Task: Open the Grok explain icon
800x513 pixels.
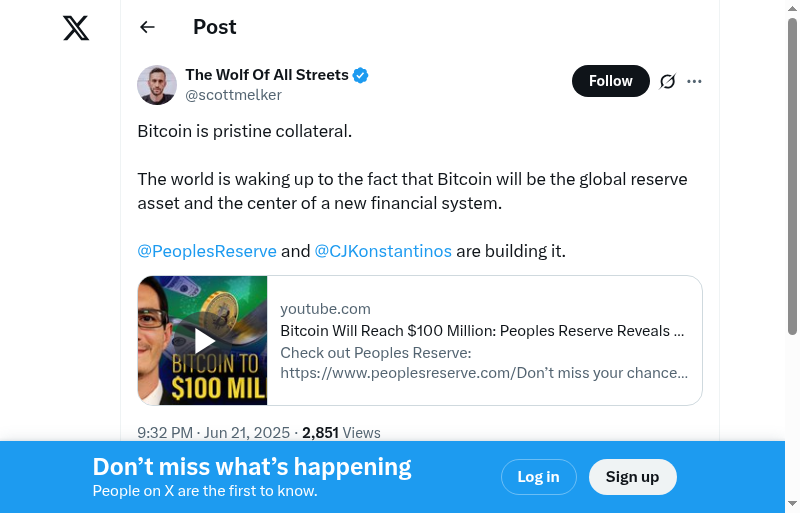Action: (668, 81)
